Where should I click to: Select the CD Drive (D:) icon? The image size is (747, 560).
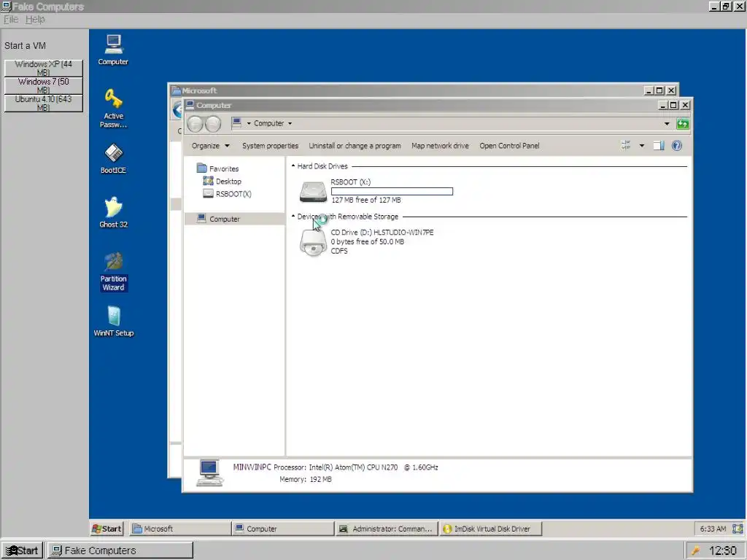click(313, 242)
